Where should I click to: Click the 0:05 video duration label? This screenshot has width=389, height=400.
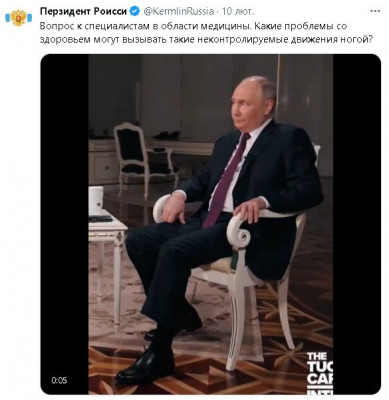click(x=59, y=380)
